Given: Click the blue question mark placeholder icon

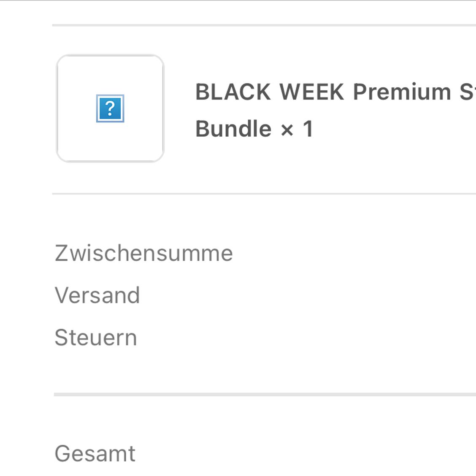Looking at the screenshot, I should [x=110, y=108].
